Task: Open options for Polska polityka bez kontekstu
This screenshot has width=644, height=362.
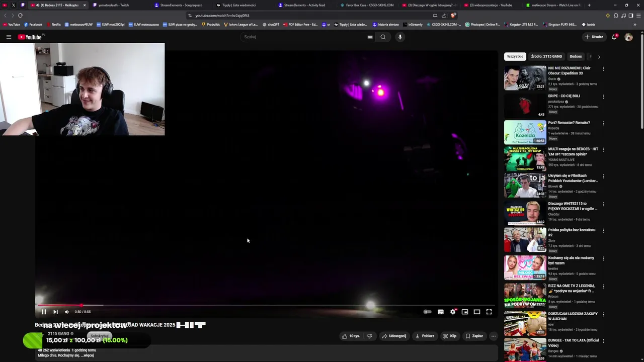Action: 603,231
